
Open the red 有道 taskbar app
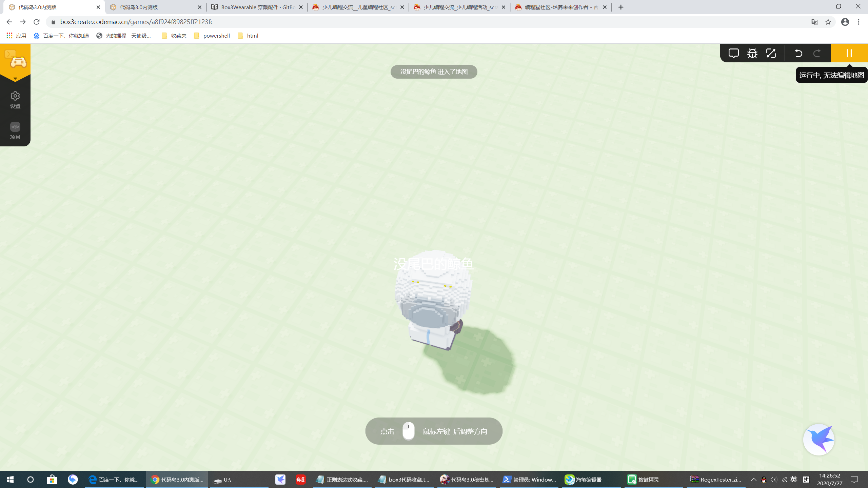click(301, 480)
